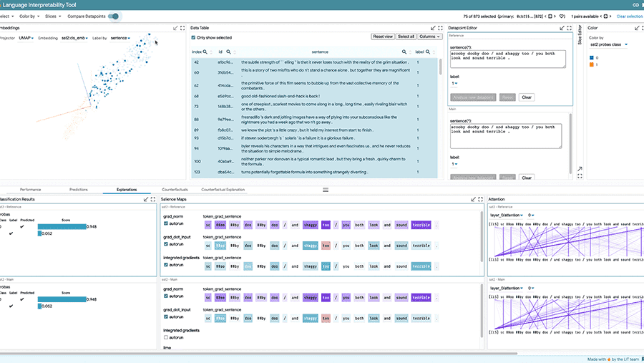Minimize the Embeddings panel with arrow icon
This screenshot has width=644, height=363.
coord(175,28)
